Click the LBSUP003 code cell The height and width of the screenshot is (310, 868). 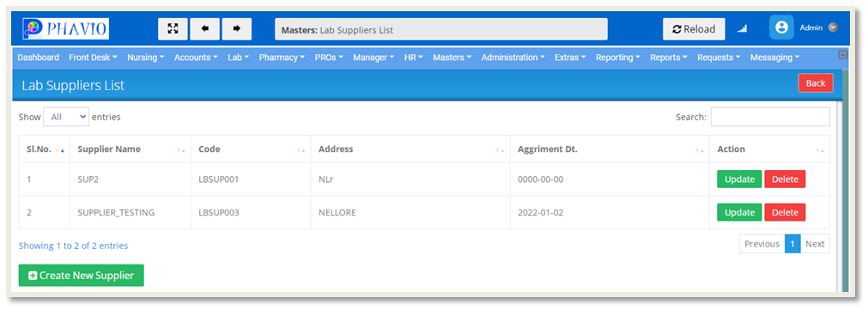click(x=252, y=213)
